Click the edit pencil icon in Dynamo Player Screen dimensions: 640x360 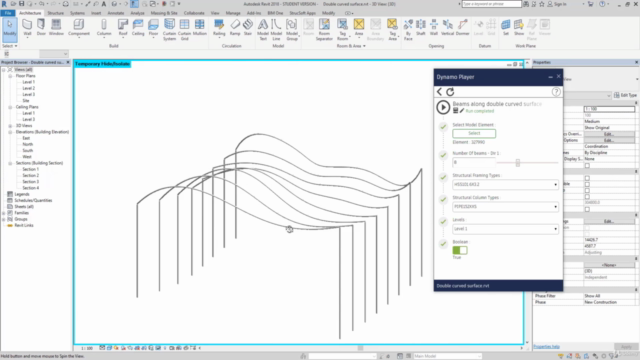pyautogui.click(x=462, y=111)
